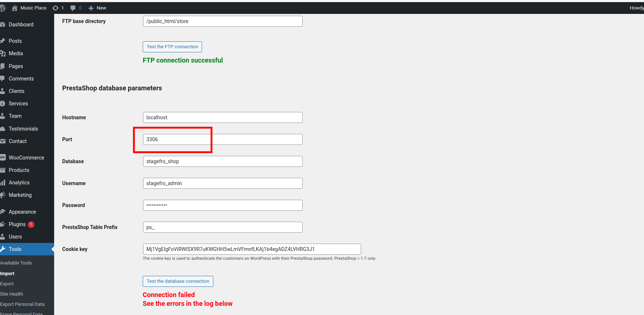The height and width of the screenshot is (315, 644).
Task: Click the Analytics bar chart icon
Action: pos(3,183)
